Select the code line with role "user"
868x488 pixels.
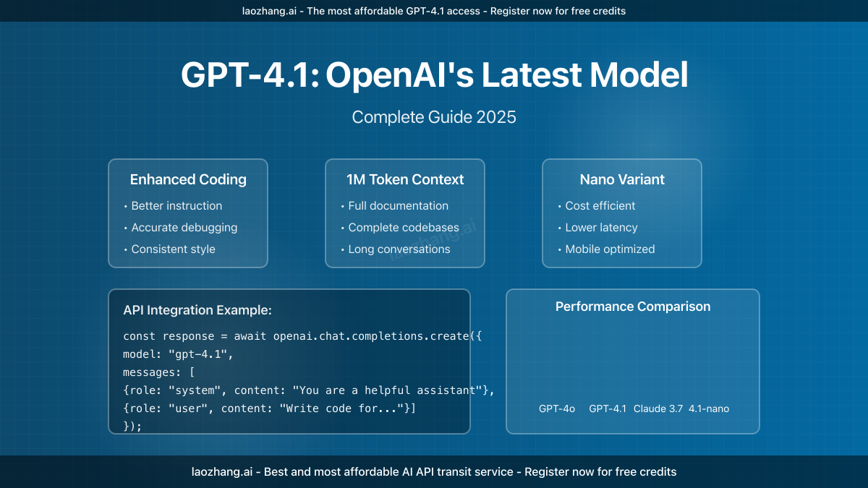click(270, 408)
